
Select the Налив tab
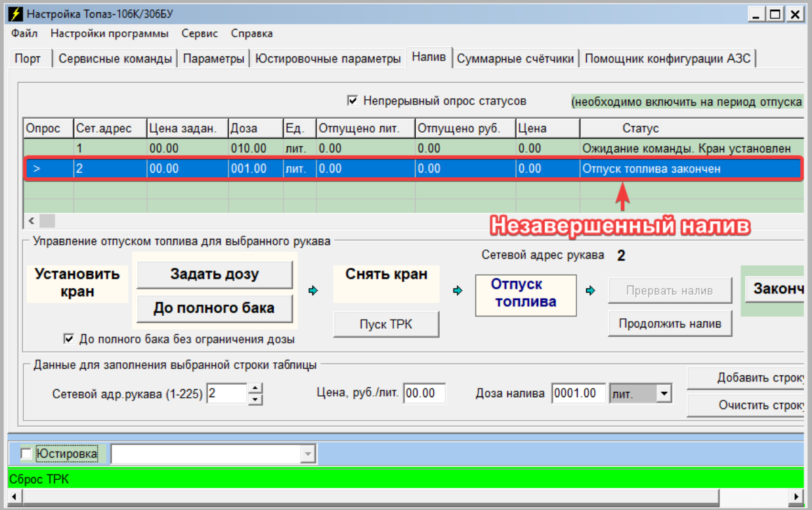429,57
